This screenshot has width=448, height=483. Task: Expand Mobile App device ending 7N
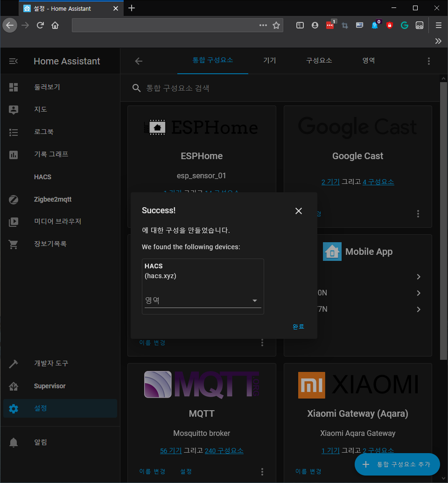419,309
